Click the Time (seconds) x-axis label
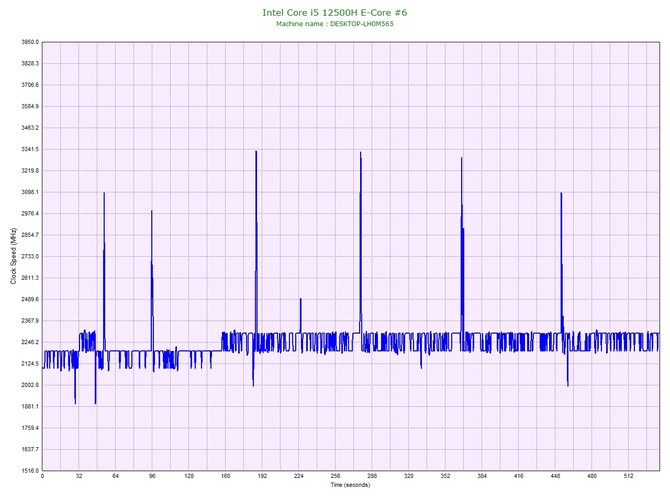 click(350, 485)
